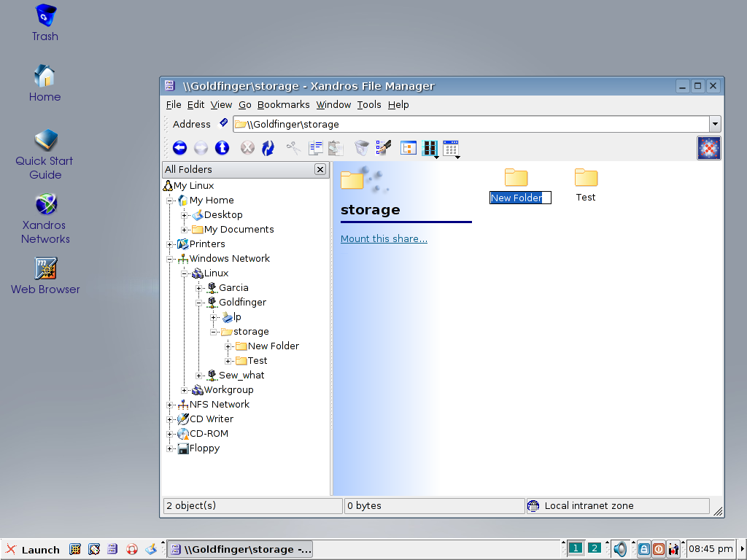Click the Back arrow toolbar button
This screenshot has width=747, height=560.
[179, 148]
